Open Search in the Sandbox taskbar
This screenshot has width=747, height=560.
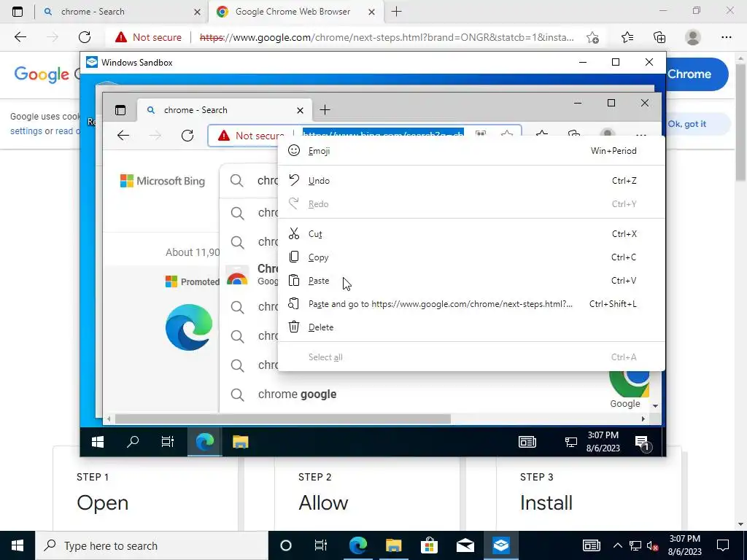click(x=133, y=443)
